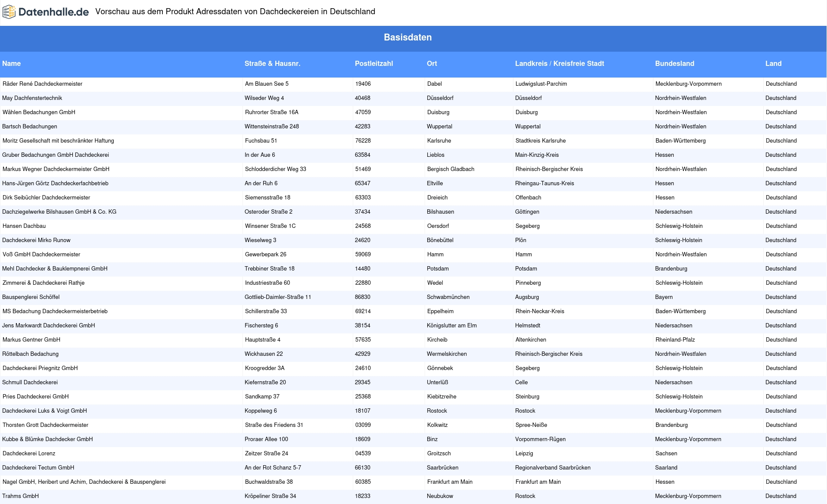Select Markus Wegner Dachdeckermeister GmbH

click(x=56, y=169)
